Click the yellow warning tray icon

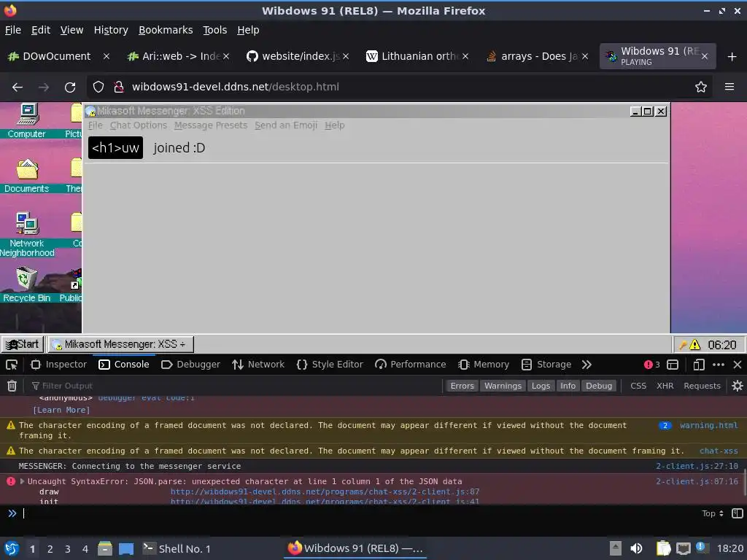pyautogui.click(x=695, y=344)
